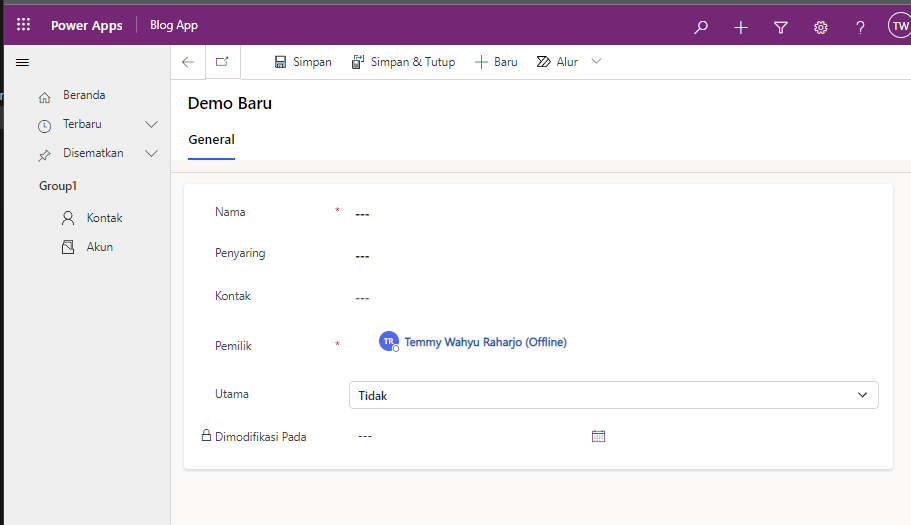The height and width of the screenshot is (525, 911).
Task: Open the calendar date picker icon
Action: click(598, 436)
